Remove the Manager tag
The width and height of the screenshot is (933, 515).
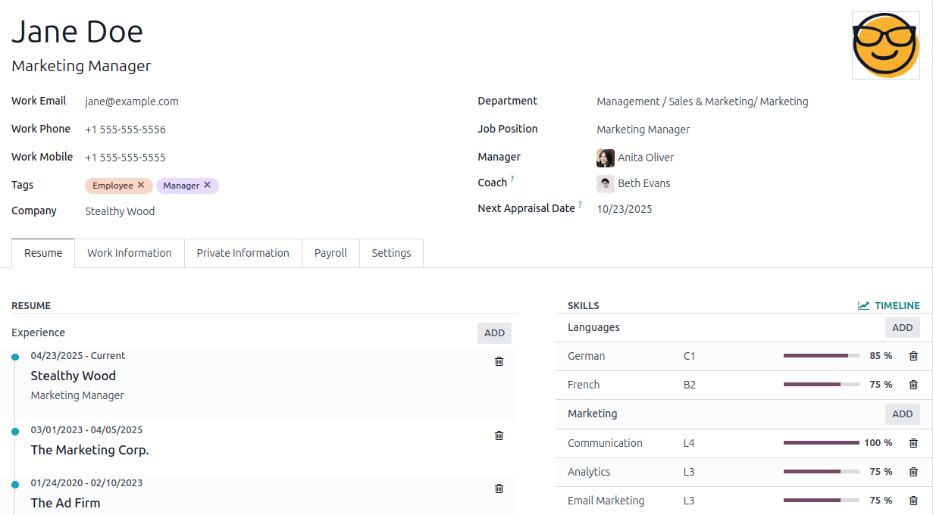(x=208, y=185)
